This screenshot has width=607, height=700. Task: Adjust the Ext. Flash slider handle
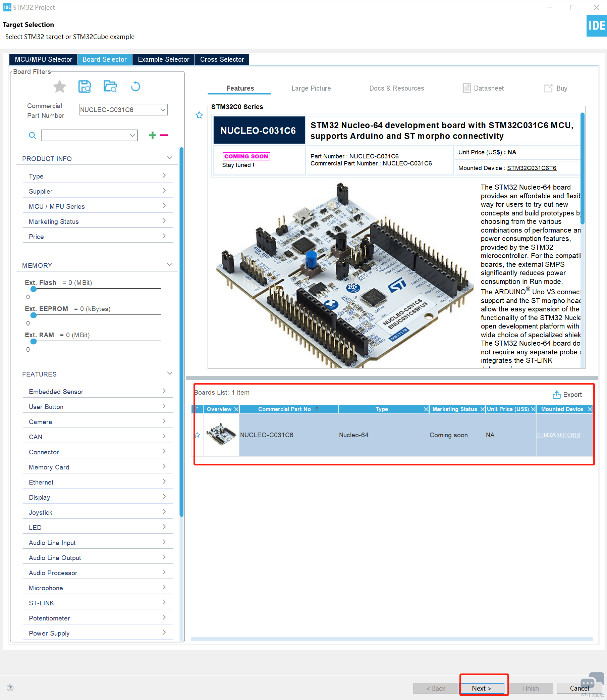[x=34, y=289]
